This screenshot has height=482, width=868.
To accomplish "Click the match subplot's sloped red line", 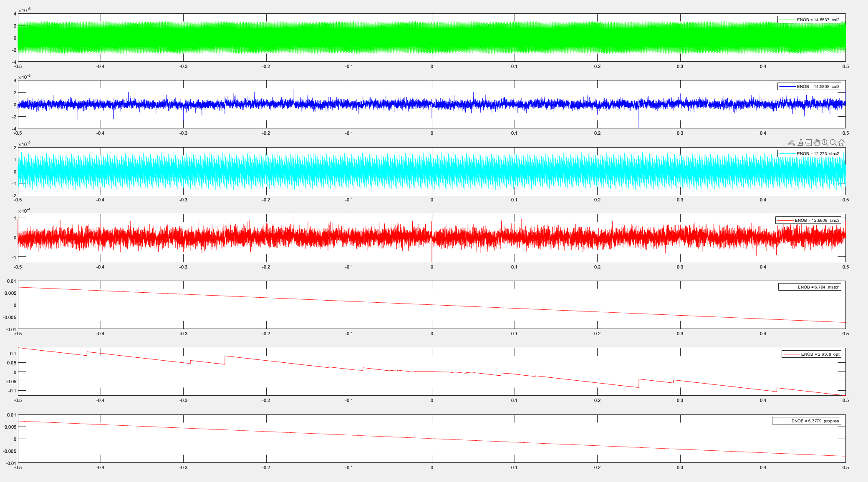I will tap(431, 305).
